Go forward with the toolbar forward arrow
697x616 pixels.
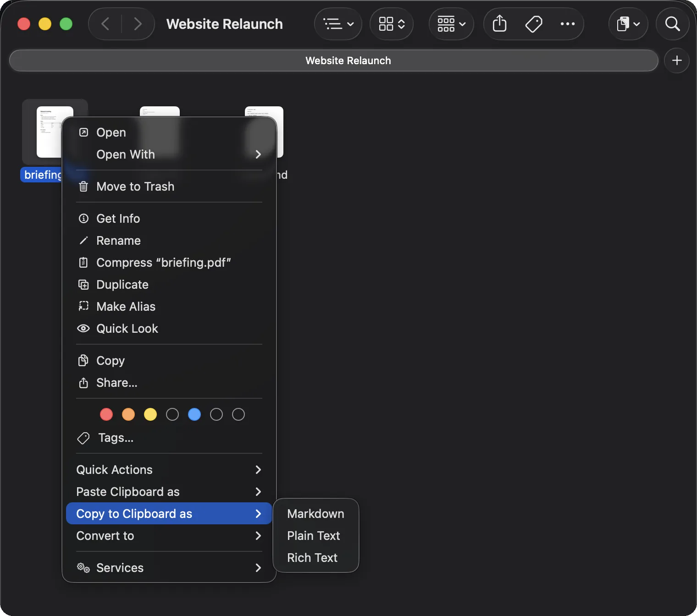click(138, 24)
